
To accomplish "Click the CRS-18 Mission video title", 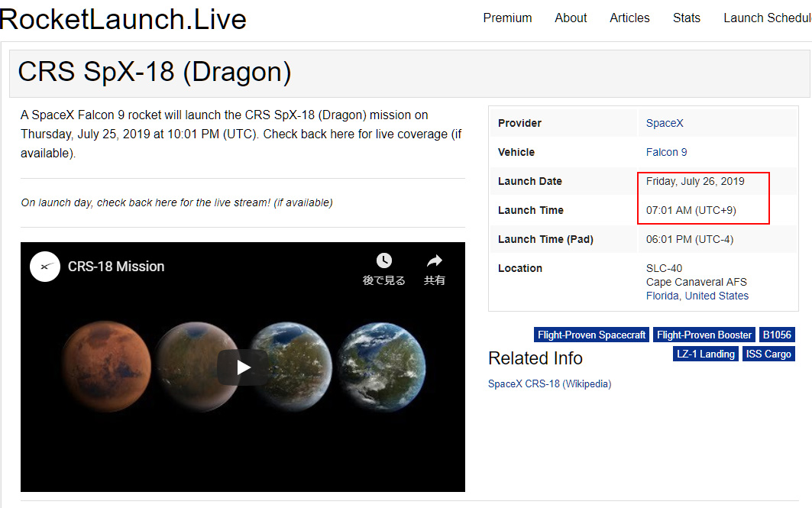I will (116, 267).
